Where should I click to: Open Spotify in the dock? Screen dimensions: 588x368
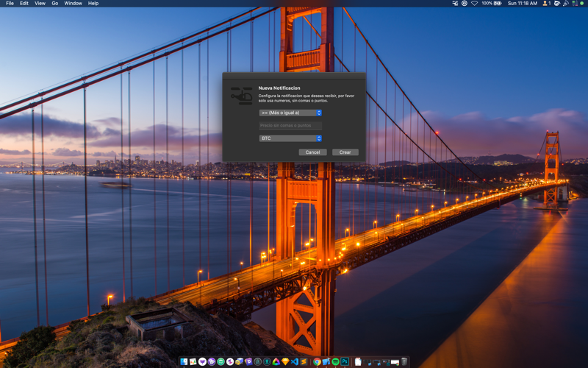[335, 362]
